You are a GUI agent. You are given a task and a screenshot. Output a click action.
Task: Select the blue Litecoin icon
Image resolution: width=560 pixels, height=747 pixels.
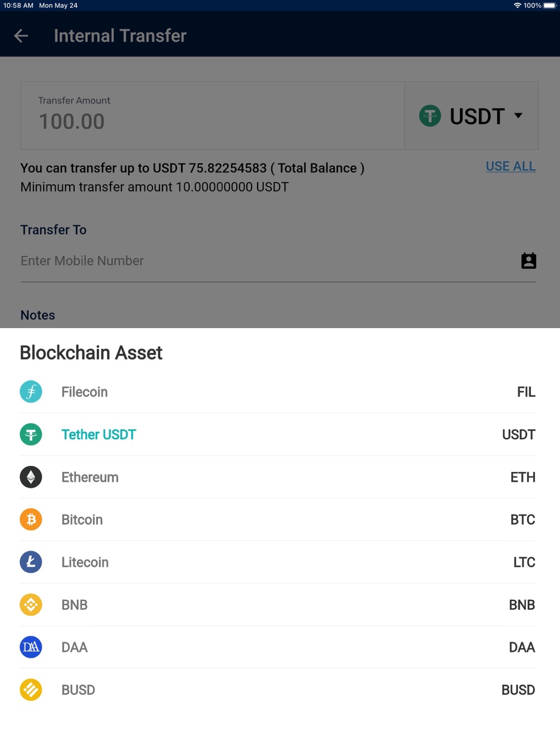[31, 562]
